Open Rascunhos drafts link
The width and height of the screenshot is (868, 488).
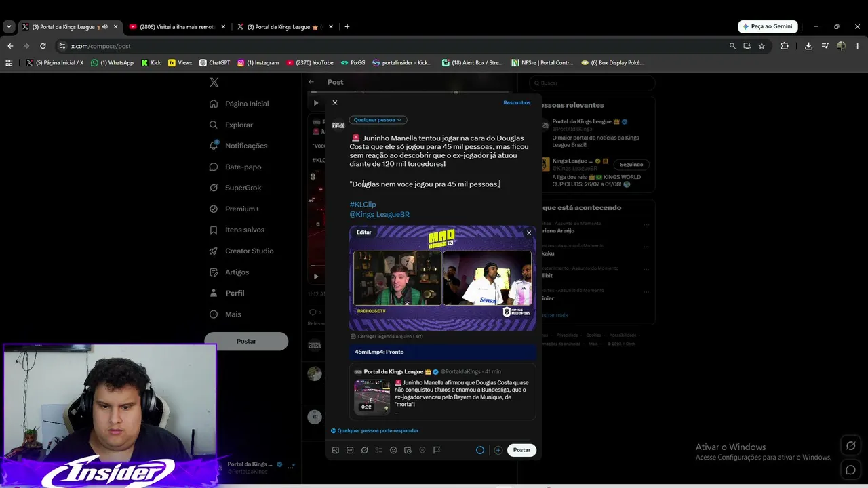517,103
